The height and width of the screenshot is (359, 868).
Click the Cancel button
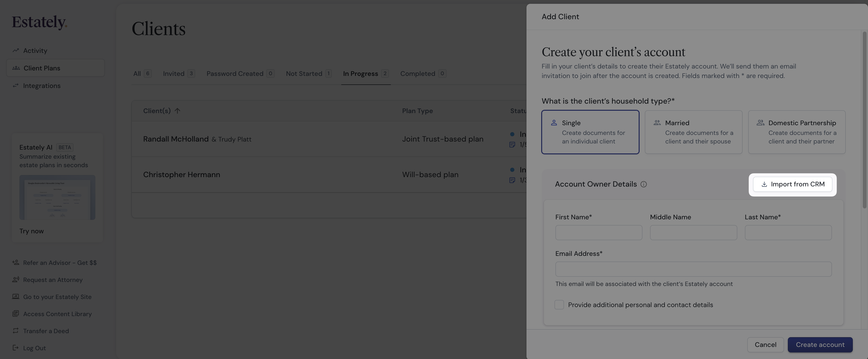[x=765, y=345]
